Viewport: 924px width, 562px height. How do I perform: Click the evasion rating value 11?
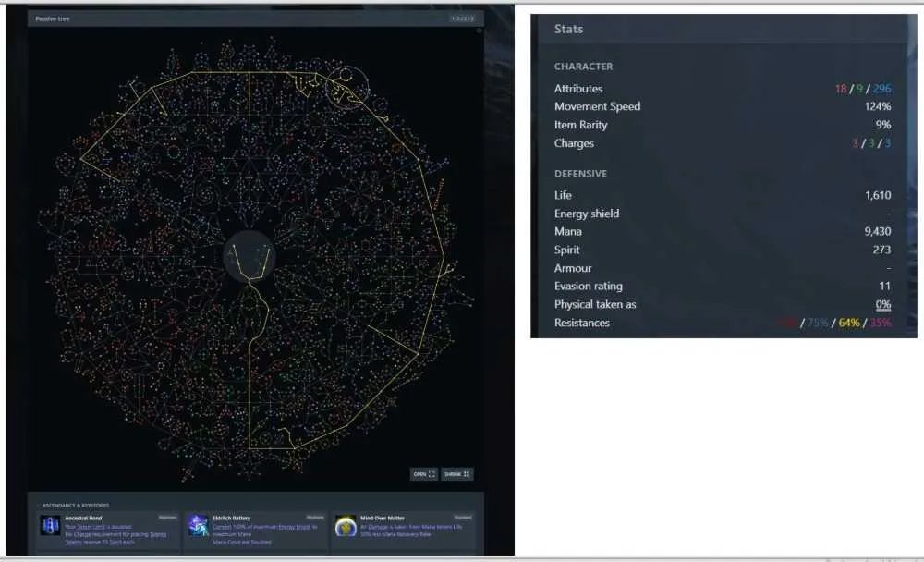884,286
